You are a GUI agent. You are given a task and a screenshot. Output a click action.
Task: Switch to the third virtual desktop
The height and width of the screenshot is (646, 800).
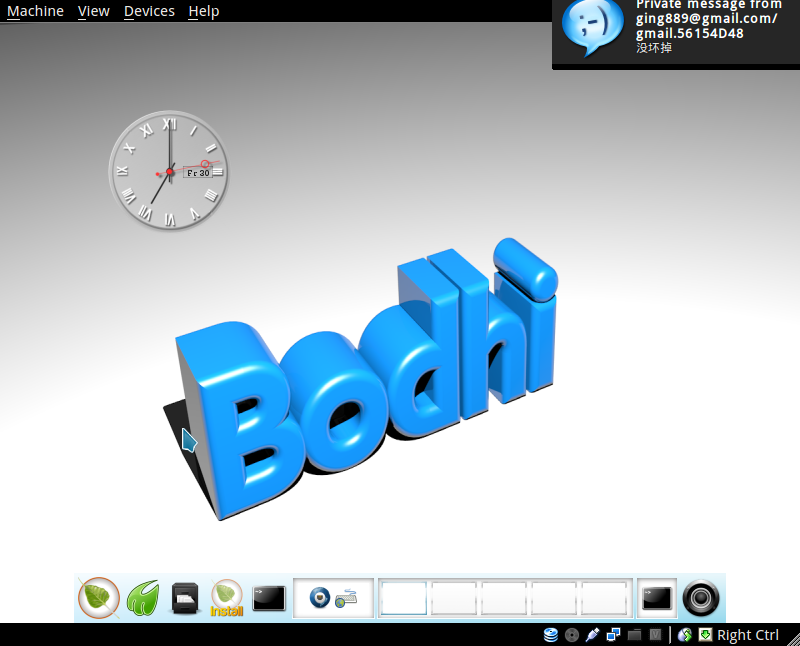click(x=504, y=598)
